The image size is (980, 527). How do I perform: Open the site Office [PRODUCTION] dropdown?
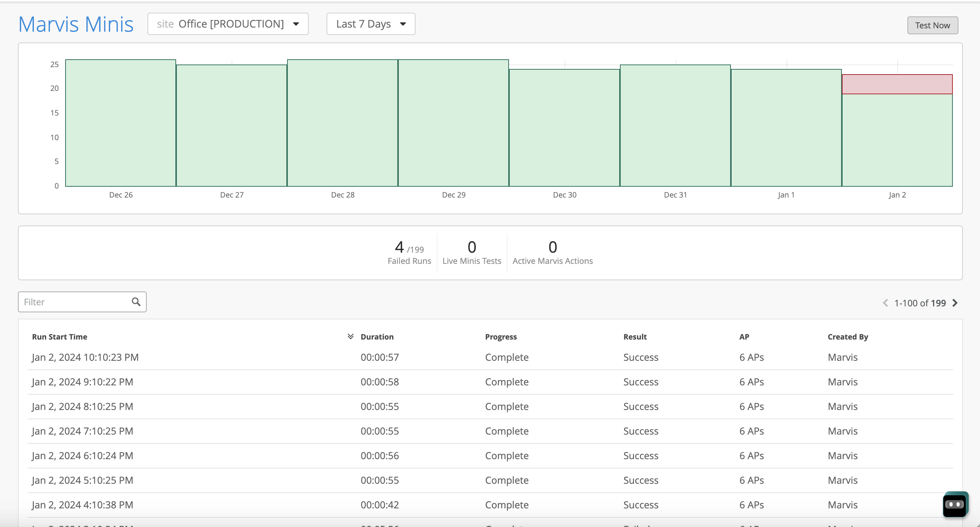227,24
